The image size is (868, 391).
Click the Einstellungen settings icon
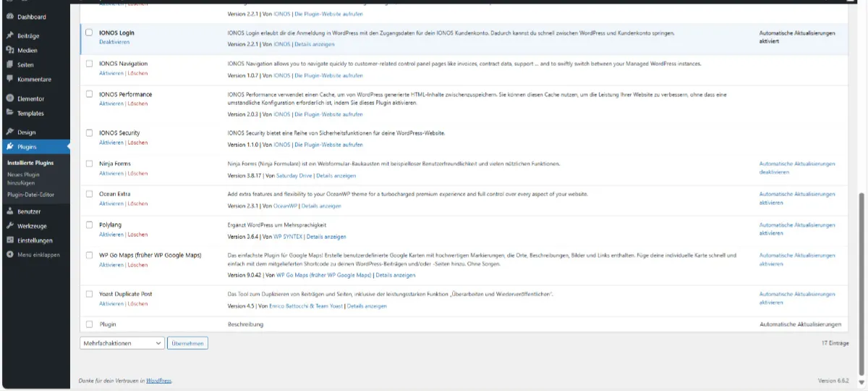click(x=9, y=240)
